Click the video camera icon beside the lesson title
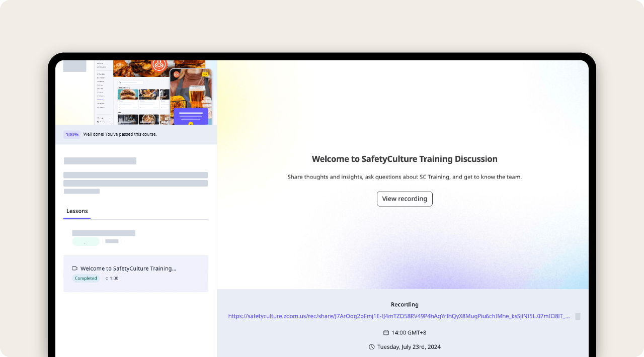Viewport: 644px width, 357px height. [74, 268]
